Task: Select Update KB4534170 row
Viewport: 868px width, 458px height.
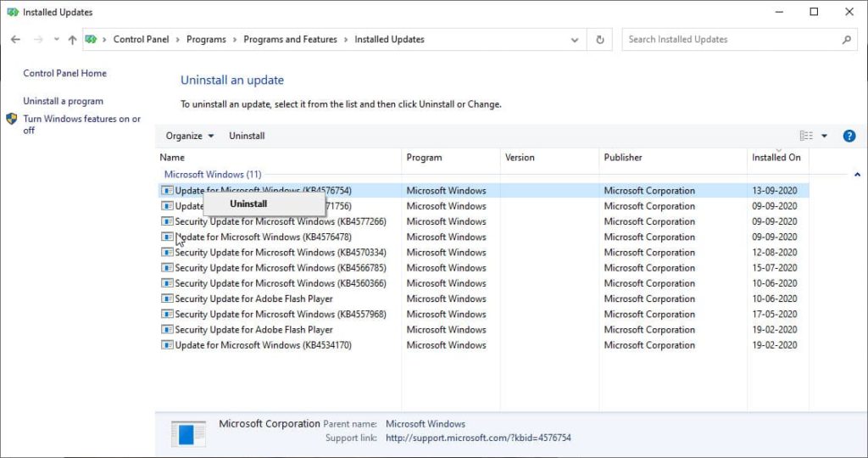Action: [x=484, y=345]
